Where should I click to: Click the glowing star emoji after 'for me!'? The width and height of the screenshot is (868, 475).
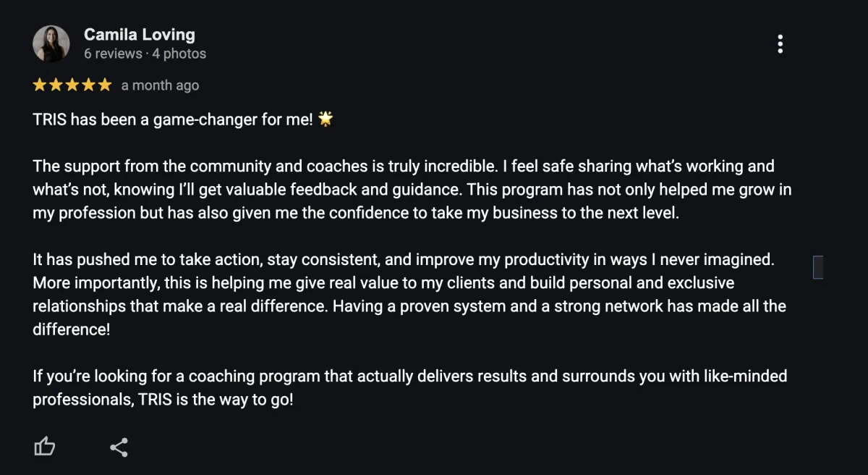tap(325, 119)
